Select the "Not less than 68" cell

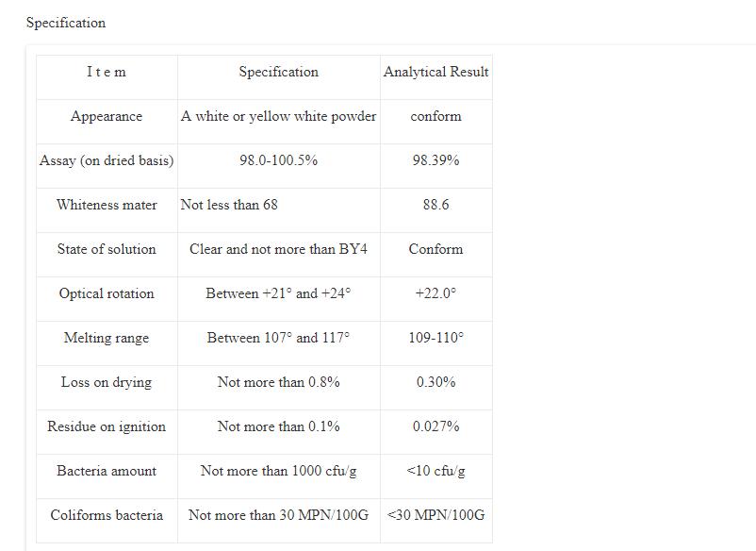(x=229, y=205)
